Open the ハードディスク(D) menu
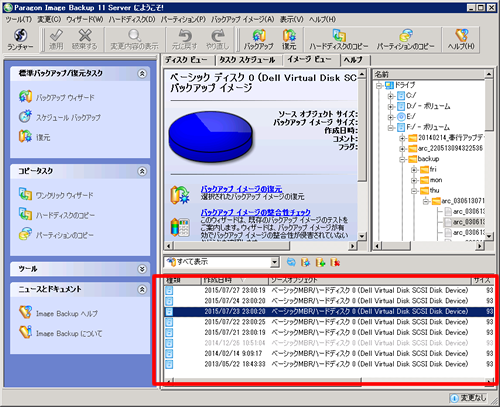 (132, 19)
